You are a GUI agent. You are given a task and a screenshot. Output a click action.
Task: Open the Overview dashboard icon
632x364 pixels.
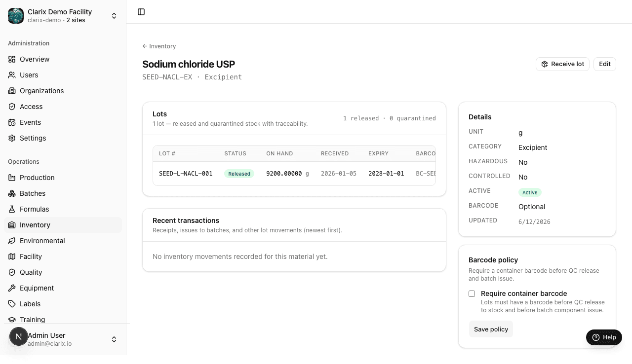(12, 59)
